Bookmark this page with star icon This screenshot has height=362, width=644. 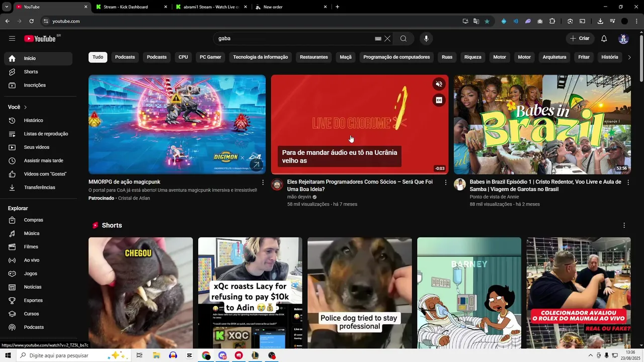tap(487, 21)
